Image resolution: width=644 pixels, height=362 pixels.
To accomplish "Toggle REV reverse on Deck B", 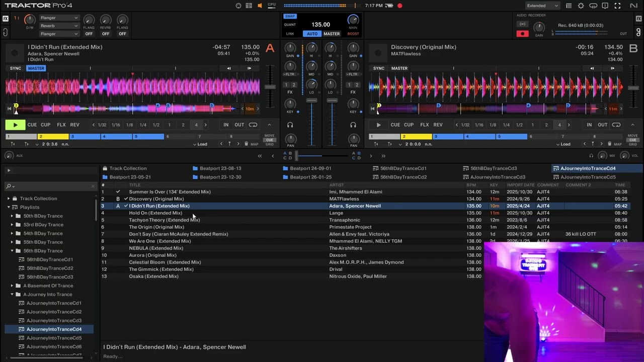I will click(438, 125).
